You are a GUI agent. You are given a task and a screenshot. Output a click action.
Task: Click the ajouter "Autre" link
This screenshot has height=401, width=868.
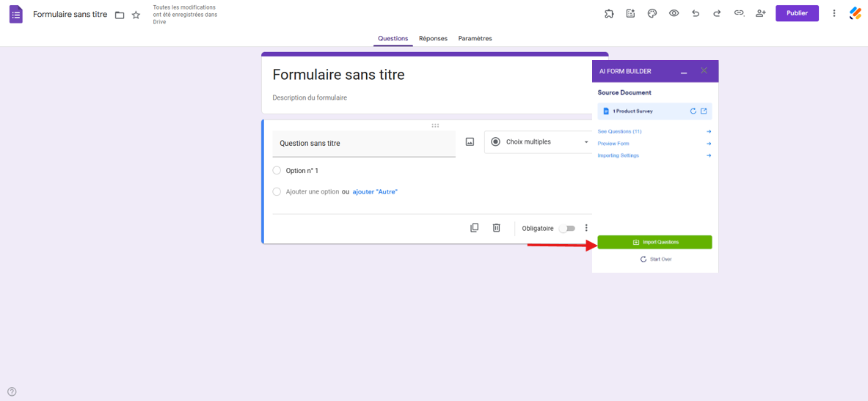click(x=376, y=192)
